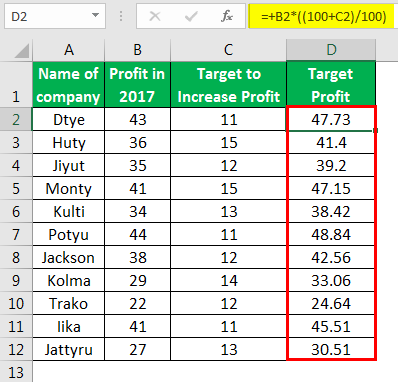Select target increase 12 in Jackson row

[228, 257]
